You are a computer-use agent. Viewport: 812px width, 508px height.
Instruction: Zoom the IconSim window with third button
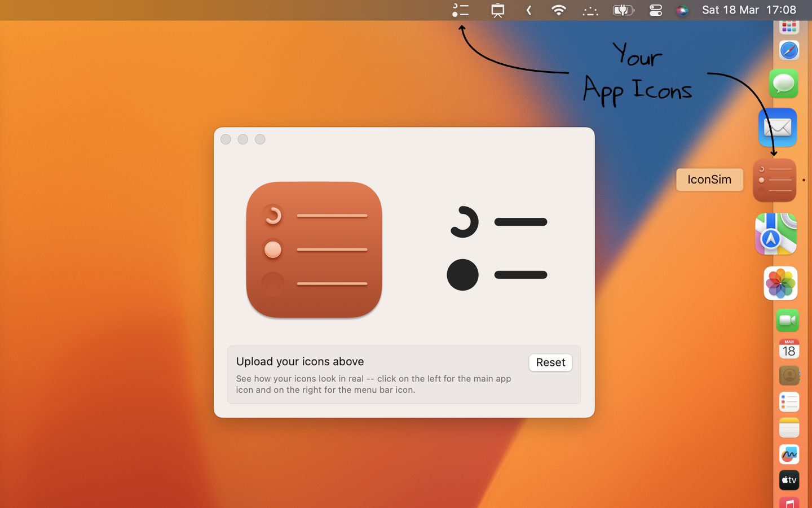[x=260, y=139]
